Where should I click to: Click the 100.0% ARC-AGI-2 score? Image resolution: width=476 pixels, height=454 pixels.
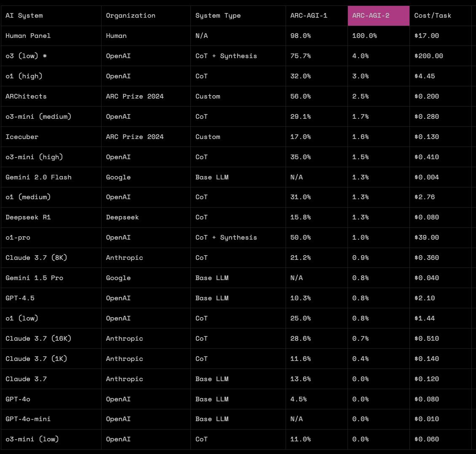365,36
